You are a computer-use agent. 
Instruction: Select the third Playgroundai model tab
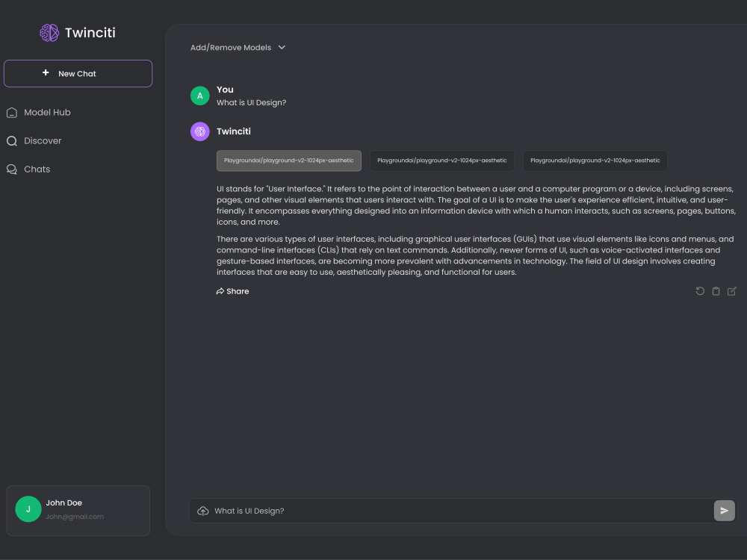coord(595,161)
